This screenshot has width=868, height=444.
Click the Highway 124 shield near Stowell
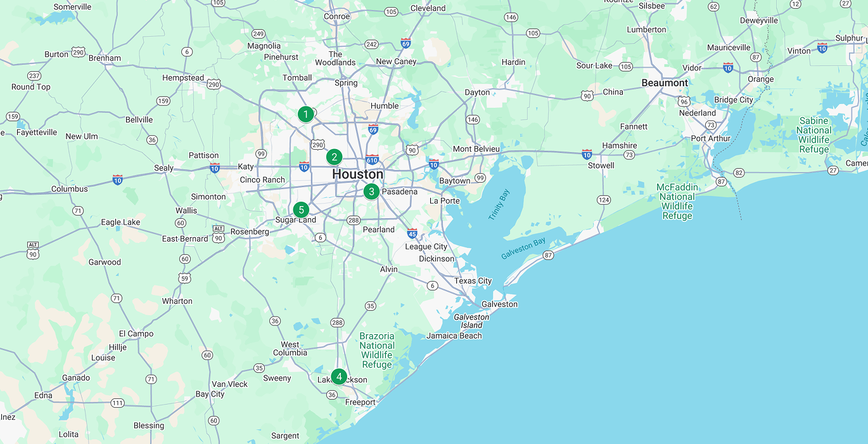point(604,200)
